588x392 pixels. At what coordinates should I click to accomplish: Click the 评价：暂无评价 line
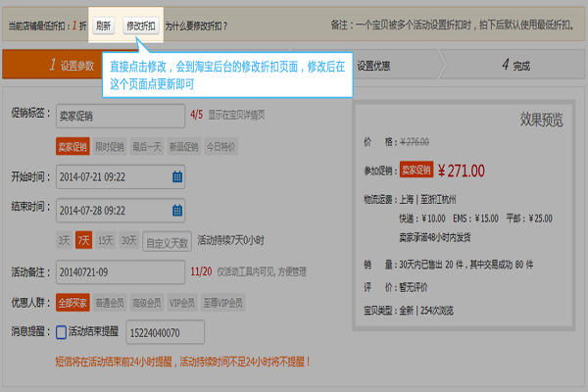396,287
